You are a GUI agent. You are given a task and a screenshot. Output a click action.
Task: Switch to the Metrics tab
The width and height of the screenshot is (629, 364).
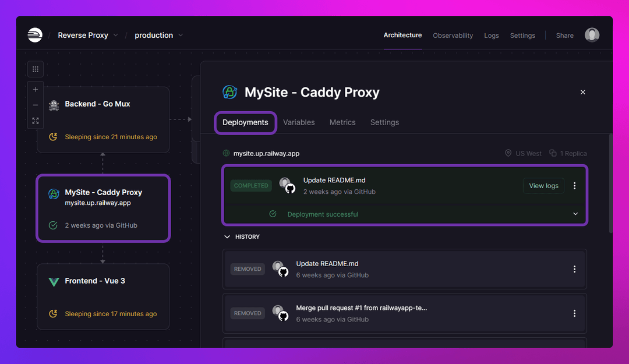tap(342, 122)
